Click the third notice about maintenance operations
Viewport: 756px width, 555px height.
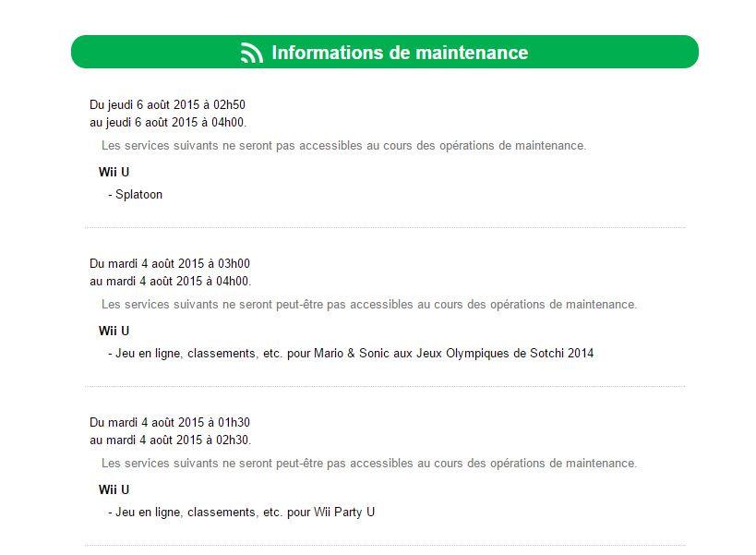[x=369, y=464]
